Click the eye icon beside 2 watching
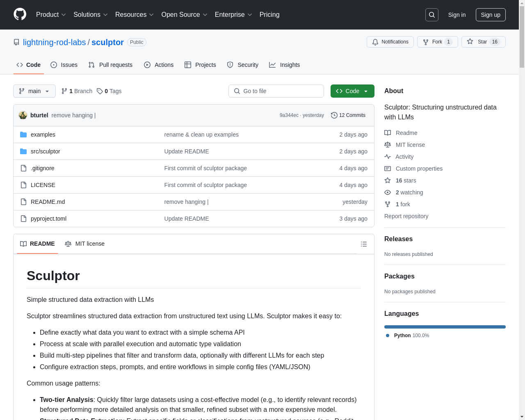Viewport: 525px width, 420px height. (388, 192)
